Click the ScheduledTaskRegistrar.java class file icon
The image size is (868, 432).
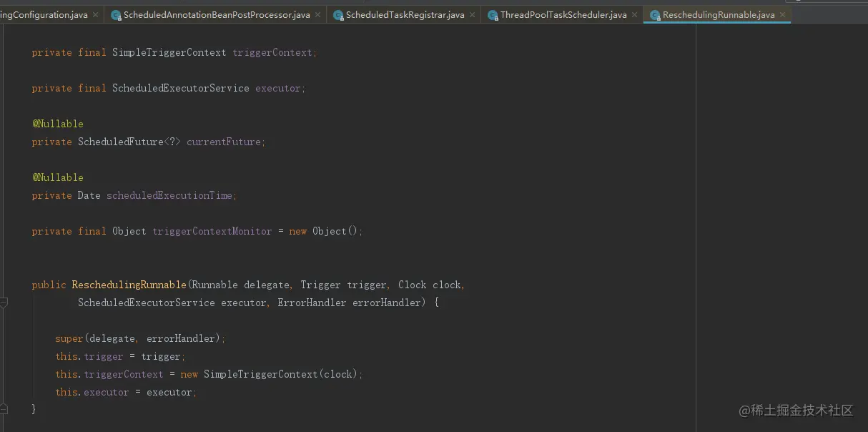point(337,15)
